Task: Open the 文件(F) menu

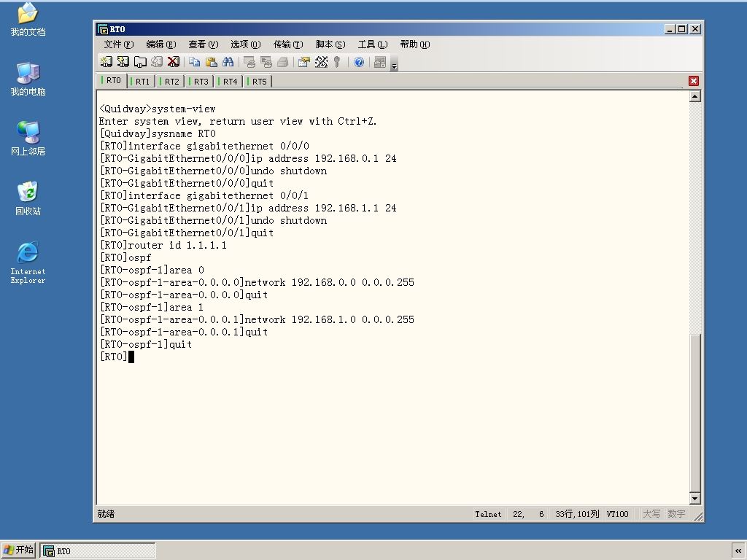Action: pyautogui.click(x=119, y=44)
